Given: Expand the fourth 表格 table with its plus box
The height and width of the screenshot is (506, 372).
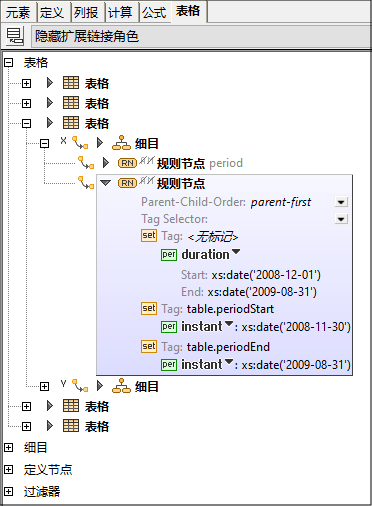Looking at the screenshot, I should 26,406.
